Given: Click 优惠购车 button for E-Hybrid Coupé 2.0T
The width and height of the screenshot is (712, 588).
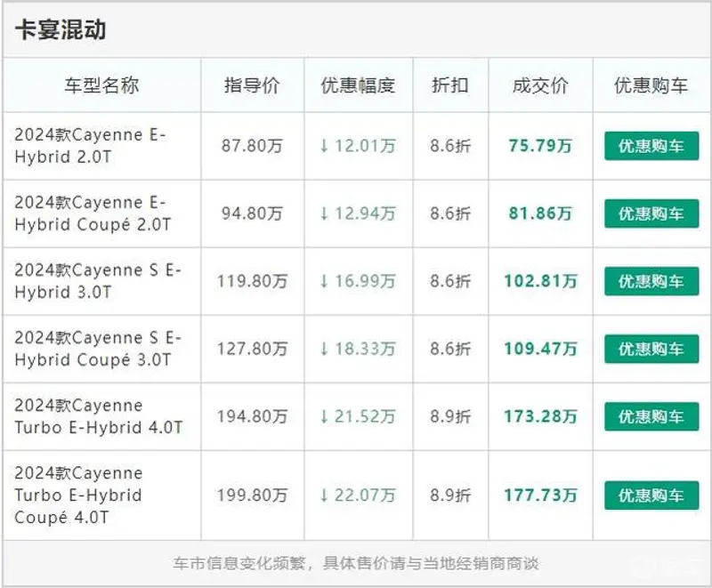Looking at the screenshot, I should (651, 213).
